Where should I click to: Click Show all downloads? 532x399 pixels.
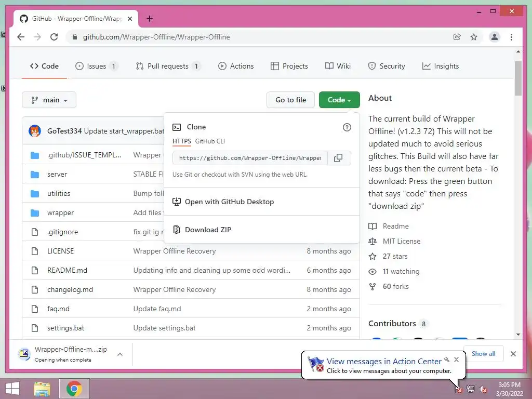pos(483,354)
